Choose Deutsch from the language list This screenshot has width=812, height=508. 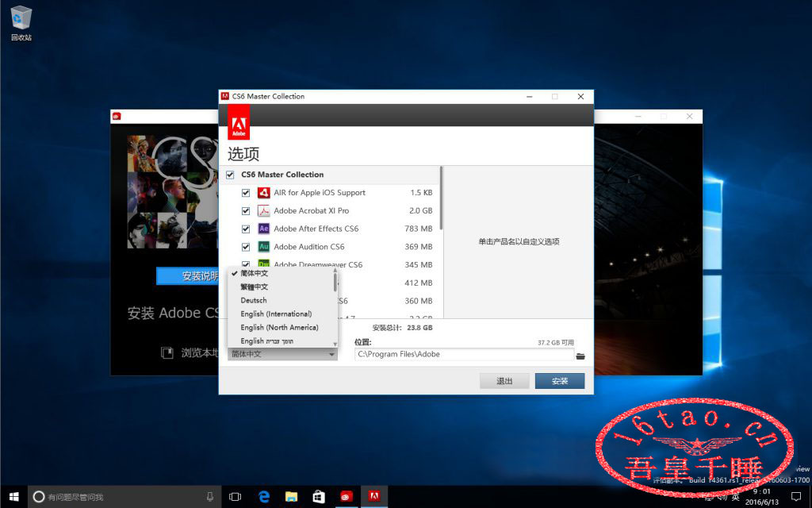tap(254, 301)
